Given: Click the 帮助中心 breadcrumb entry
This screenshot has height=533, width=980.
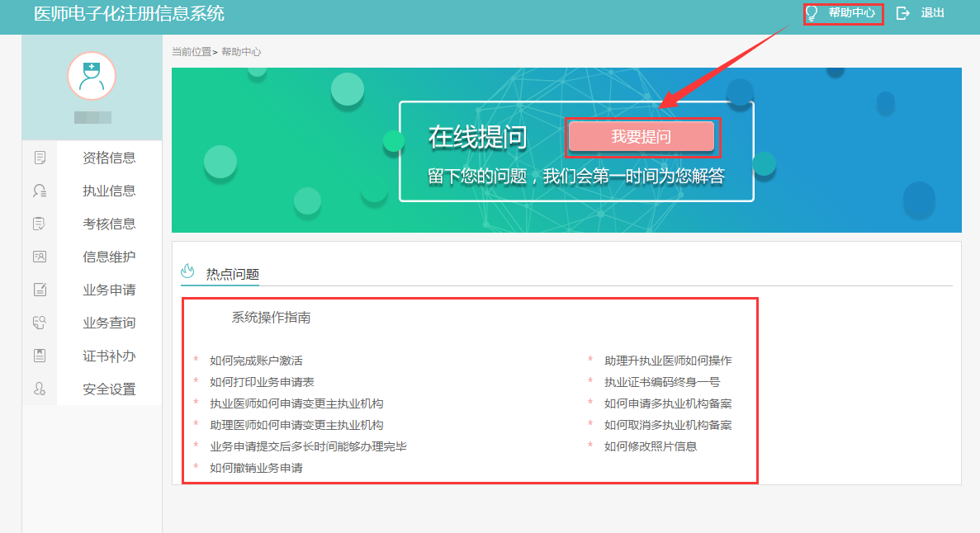Looking at the screenshot, I should tap(241, 51).
